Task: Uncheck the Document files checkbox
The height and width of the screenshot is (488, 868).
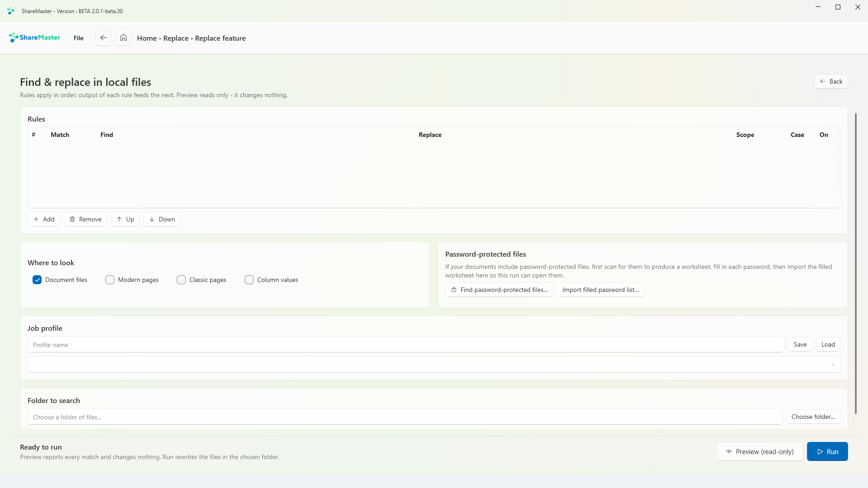Action: click(37, 280)
